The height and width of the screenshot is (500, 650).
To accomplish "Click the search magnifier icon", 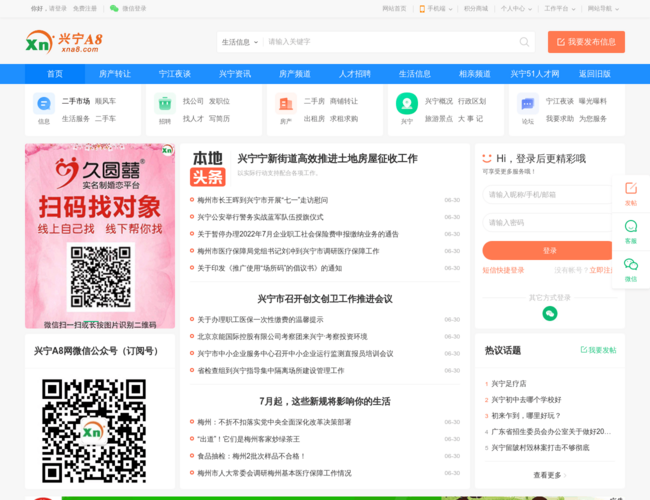I will pos(524,42).
